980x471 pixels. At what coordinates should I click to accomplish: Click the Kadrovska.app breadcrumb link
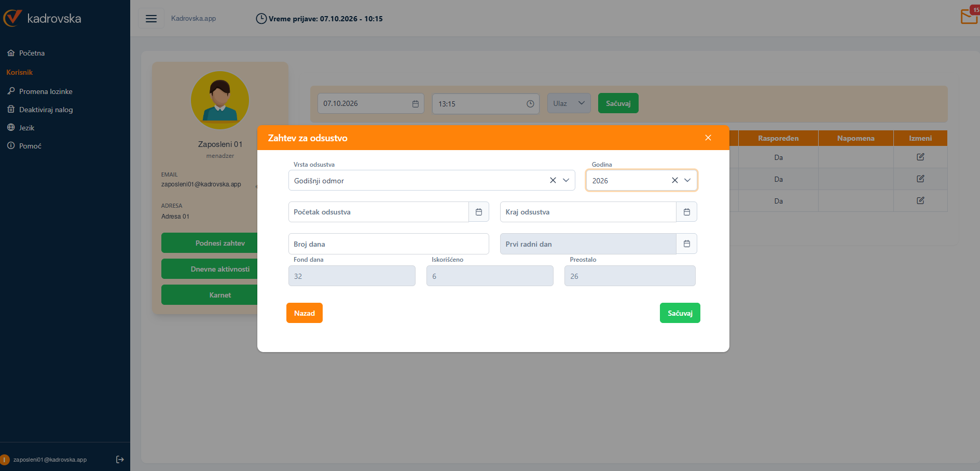pos(194,19)
